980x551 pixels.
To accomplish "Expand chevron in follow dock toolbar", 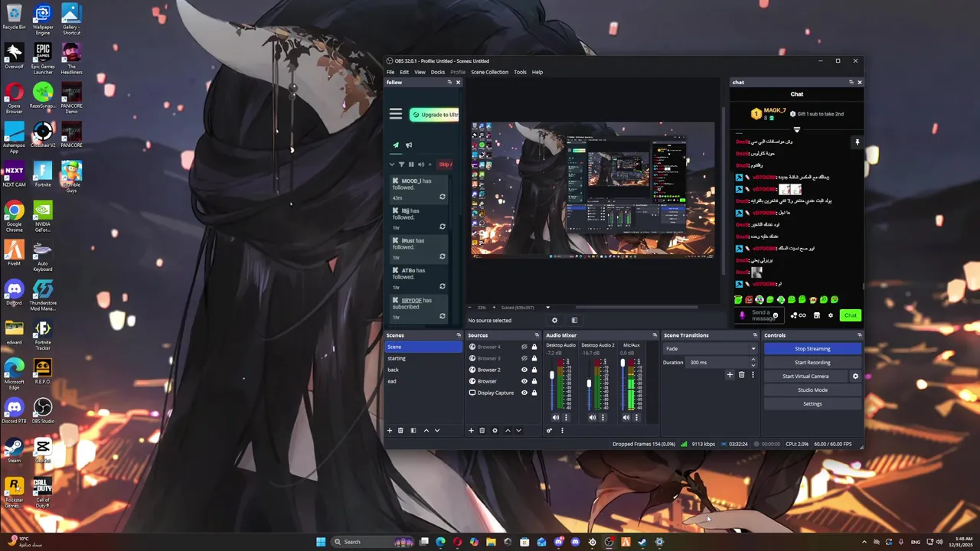I will pos(392,165).
